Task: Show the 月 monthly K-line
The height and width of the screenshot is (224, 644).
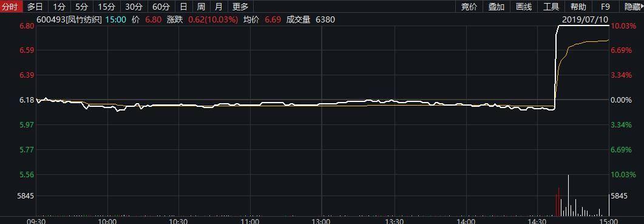Action: pos(219,6)
